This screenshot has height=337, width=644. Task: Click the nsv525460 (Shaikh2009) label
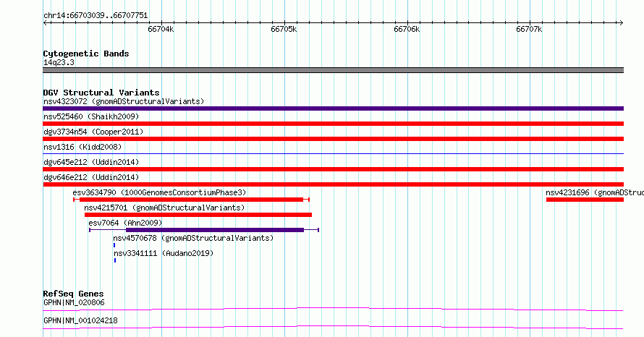click(x=91, y=116)
